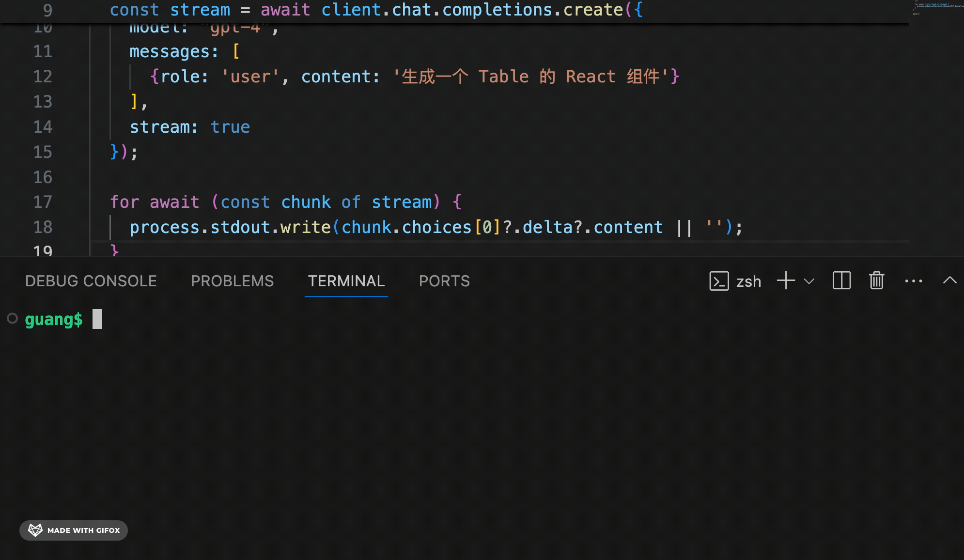The height and width of the screenshot is (560, 964).
Task: Click the zsh terminal label
Action: [x=748, y=281]
